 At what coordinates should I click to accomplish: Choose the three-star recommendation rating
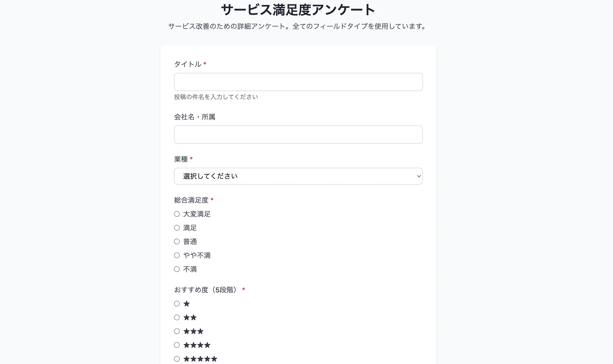[177, 331]
